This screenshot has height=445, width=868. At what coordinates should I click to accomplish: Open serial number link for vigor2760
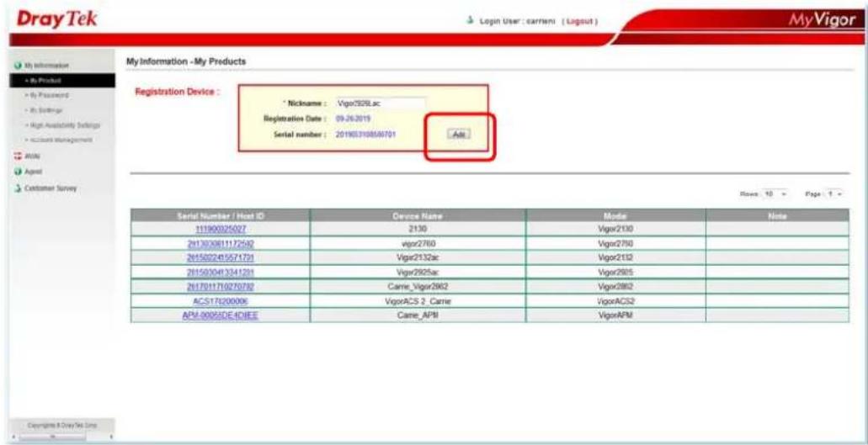pyautogui.click(x=221, y=243)
